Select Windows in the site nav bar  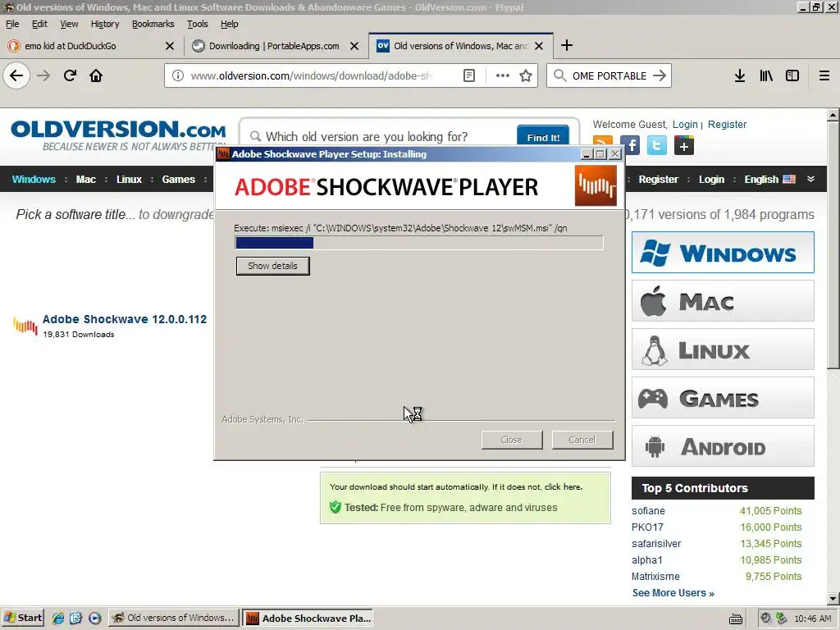[34, 179]
